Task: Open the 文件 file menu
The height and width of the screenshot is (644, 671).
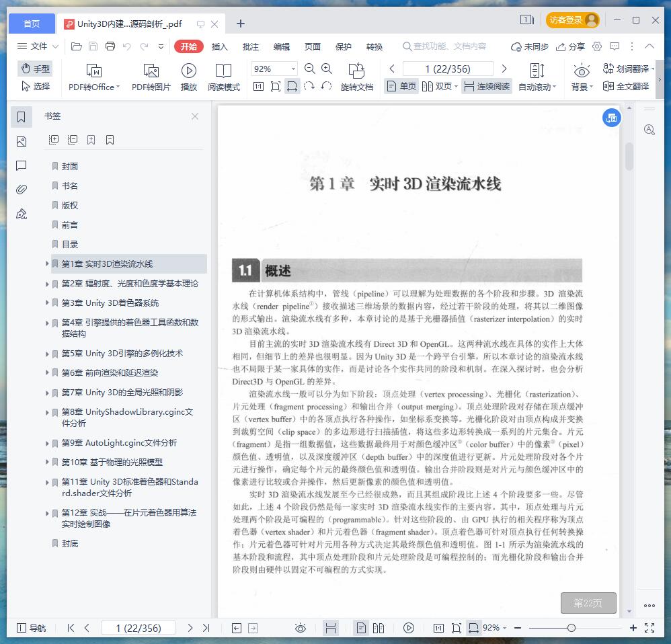Action: click(38, 46)
